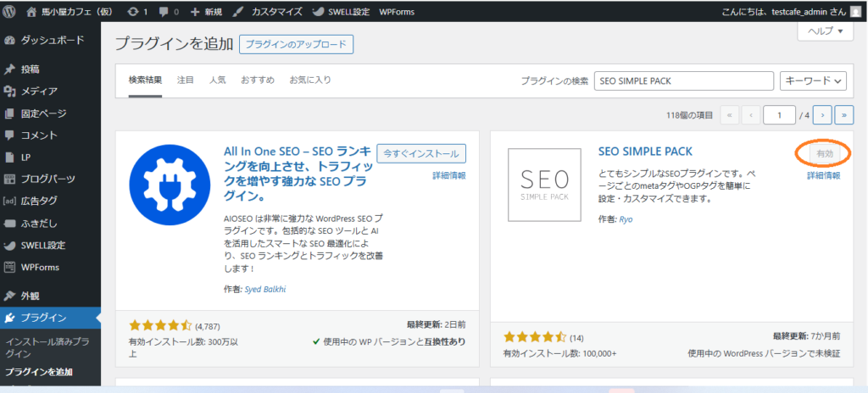
Task: Click the WordPress logo icon
Action: point(9,11)
